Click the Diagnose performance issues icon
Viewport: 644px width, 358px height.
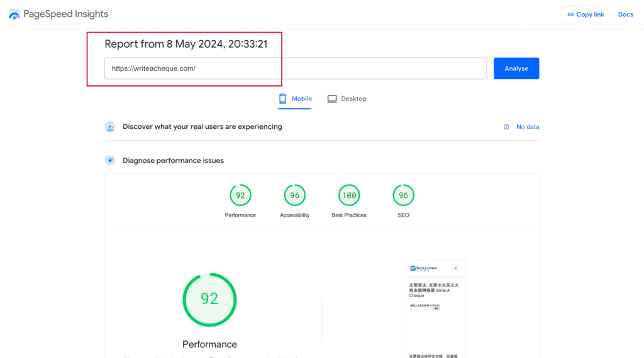tap(110, 160)
